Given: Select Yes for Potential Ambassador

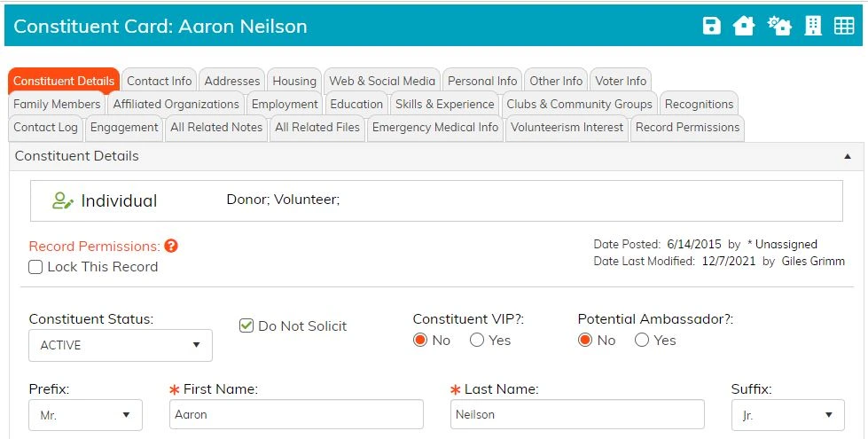Looking at the screenshot, I should (642, 340).
